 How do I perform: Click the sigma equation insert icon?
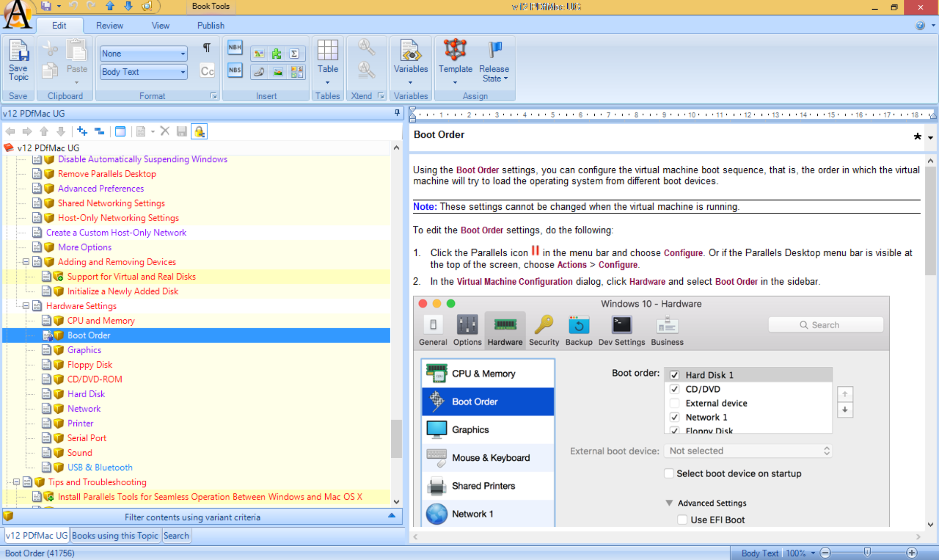294,54
